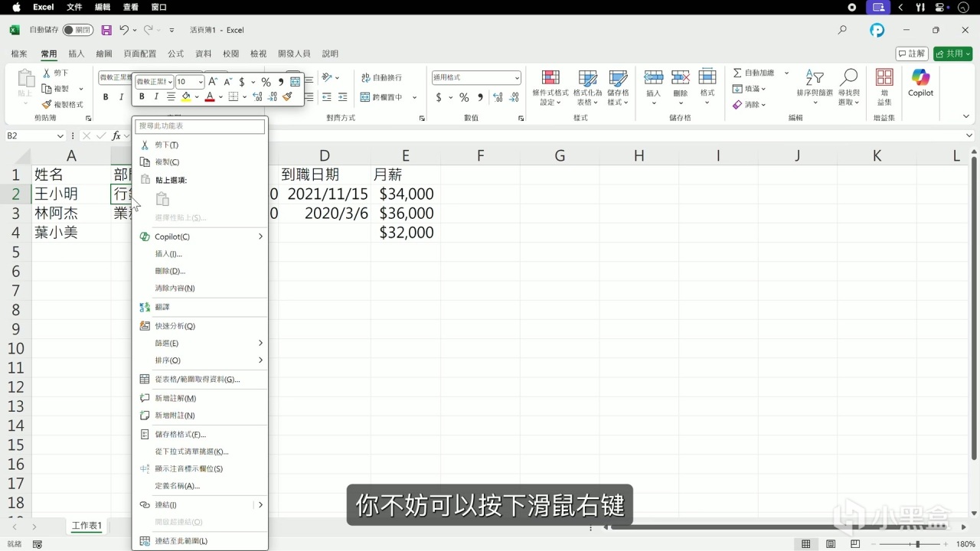Apply red font color from mini toolbar
980x551 pixels.
click(210, 96)
